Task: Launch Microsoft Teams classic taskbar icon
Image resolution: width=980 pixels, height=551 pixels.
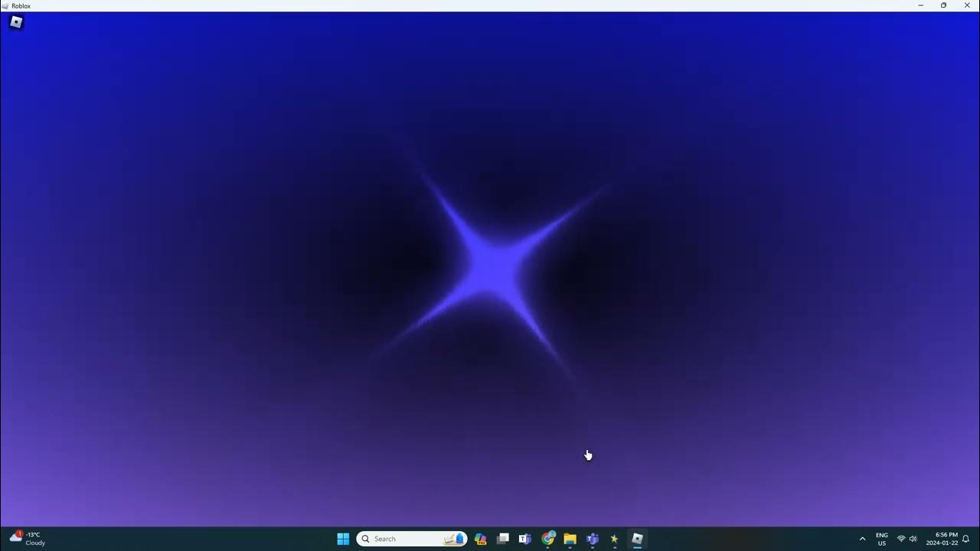Action: click(525, 539)
